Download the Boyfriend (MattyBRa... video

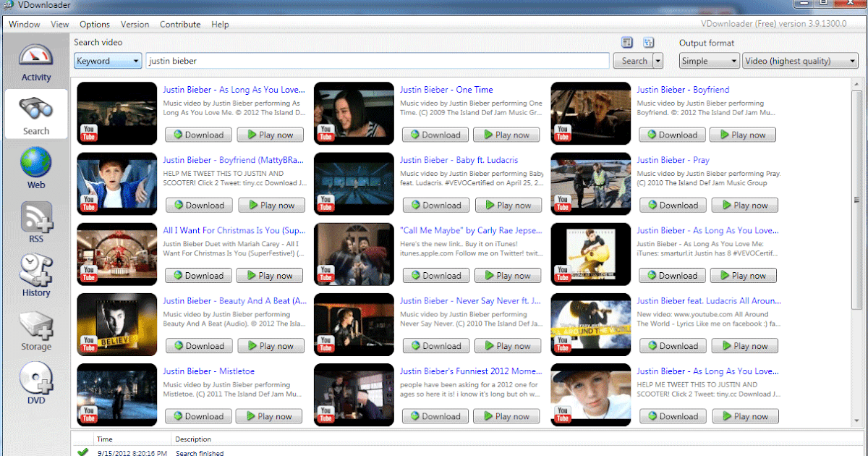pyautogui.click(x=198, y=205)
